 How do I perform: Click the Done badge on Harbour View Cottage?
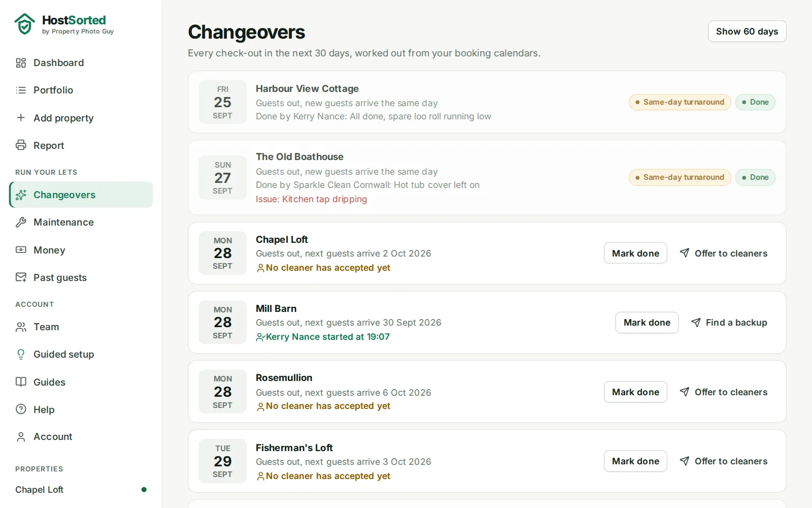(x=755, y=102)
